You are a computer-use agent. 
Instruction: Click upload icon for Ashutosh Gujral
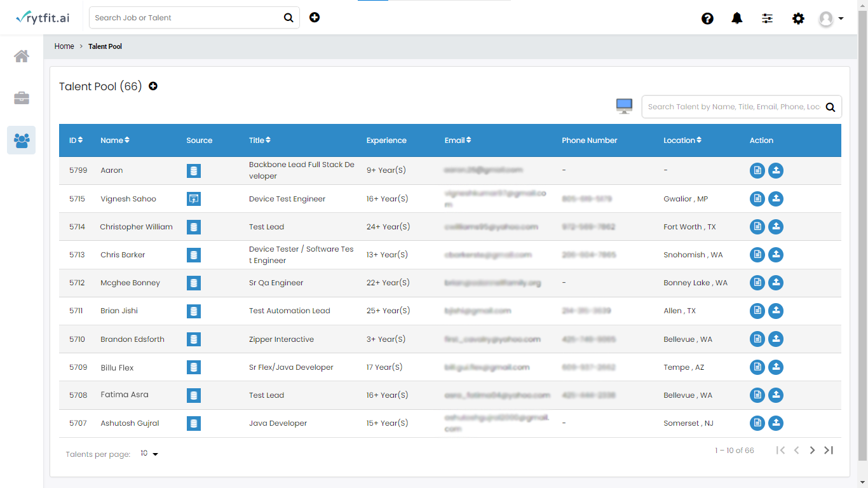776,423
